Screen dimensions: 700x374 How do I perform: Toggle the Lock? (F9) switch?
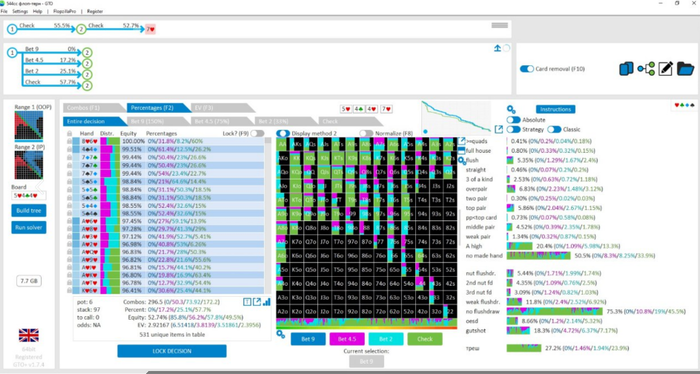[x=257, y=133]
